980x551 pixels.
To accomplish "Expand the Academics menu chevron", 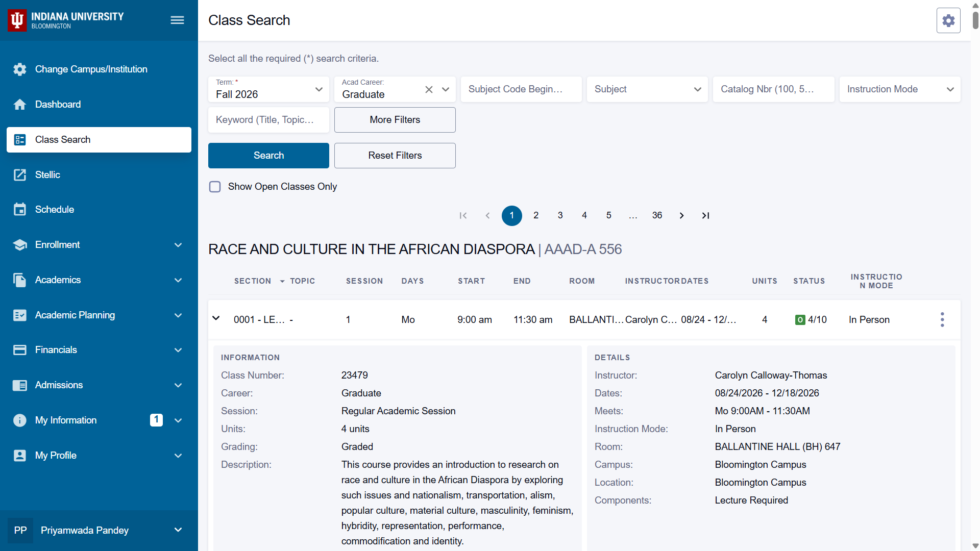I will [178, 280].
